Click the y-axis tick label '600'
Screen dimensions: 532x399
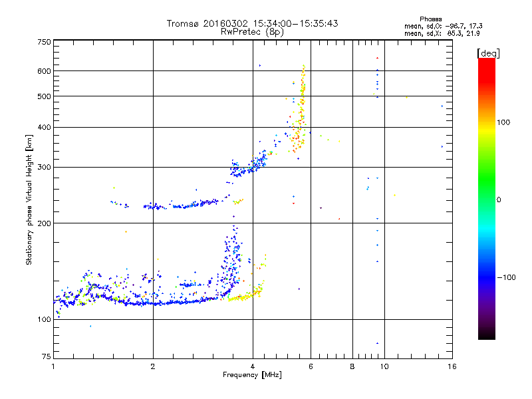pyautogui.click(x=44, y=71)
